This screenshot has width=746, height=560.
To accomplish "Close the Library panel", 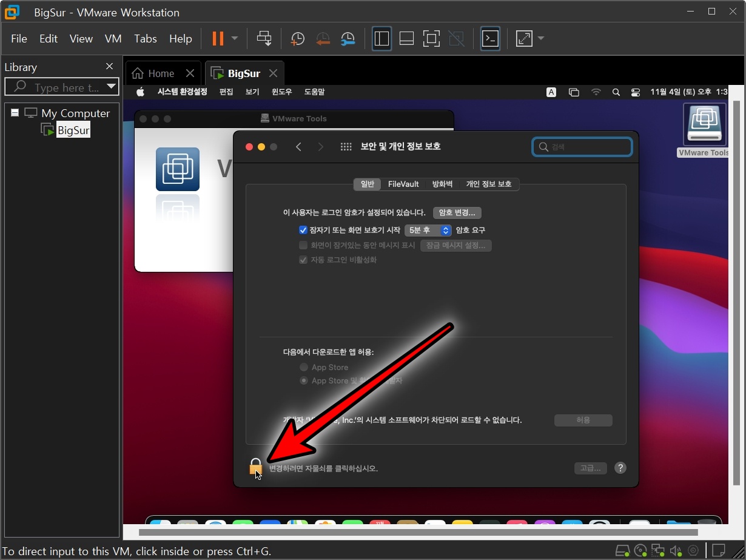I will click(x=109, y=67).
